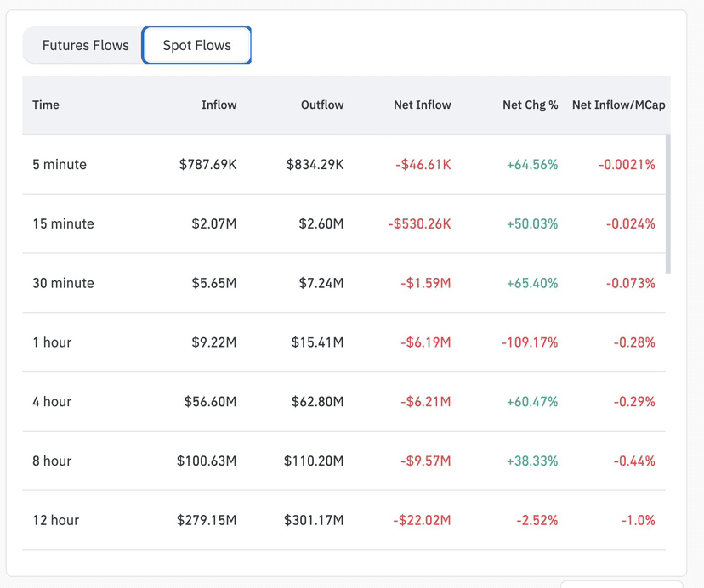Viewport: 704px width, 588px height.
Task: Click the 4 hour row label
Action: (x=52, y=402)
